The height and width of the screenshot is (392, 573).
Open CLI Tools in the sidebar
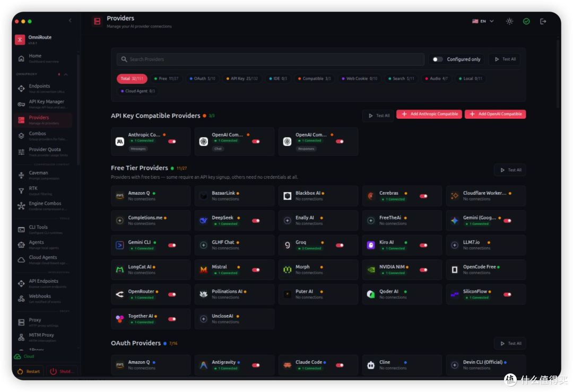pos(44,230)
